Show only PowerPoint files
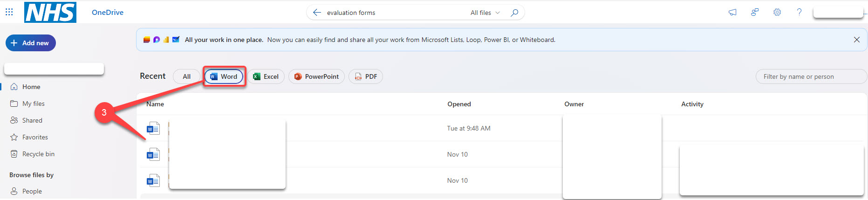 (316, 76)
